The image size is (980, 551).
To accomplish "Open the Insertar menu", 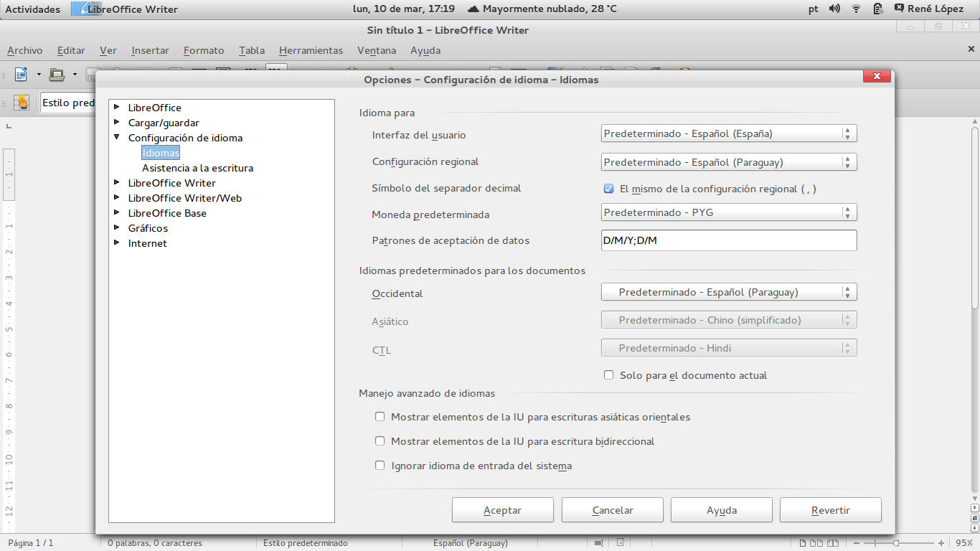I will point(151,50).
